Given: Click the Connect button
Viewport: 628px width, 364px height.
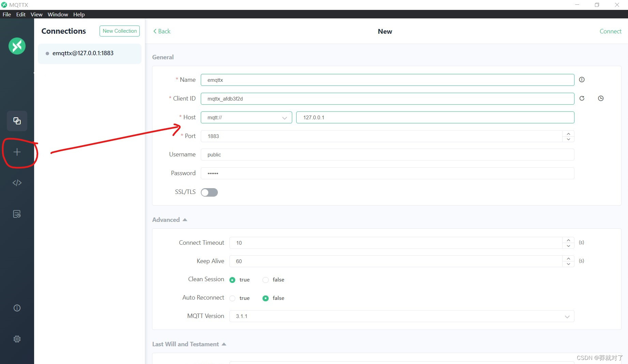Looking at the screenshot, I should 610,31.
